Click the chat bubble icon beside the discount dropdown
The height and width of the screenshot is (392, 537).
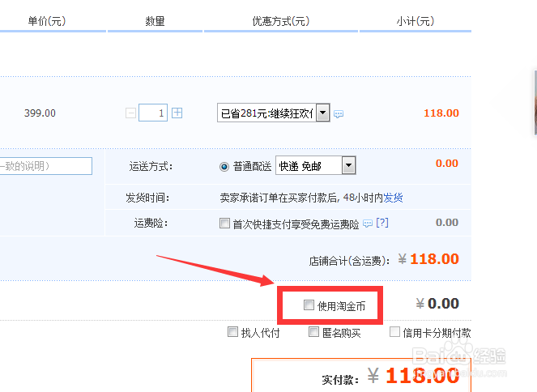click(x=339, y=114)
